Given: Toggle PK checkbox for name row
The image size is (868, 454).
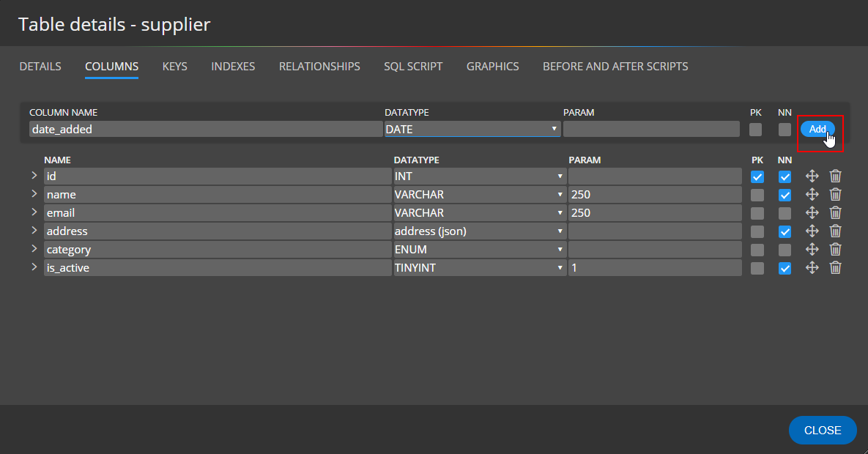Looking at the screenshot, I should [x=757, y=196].
